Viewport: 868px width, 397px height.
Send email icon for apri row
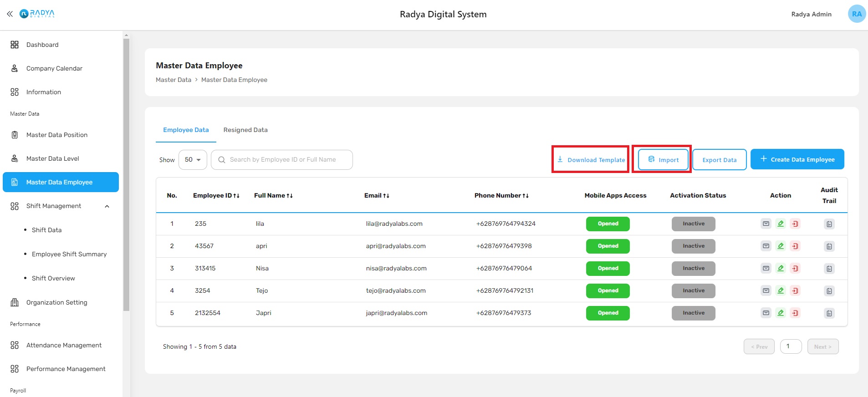point(766,246)
